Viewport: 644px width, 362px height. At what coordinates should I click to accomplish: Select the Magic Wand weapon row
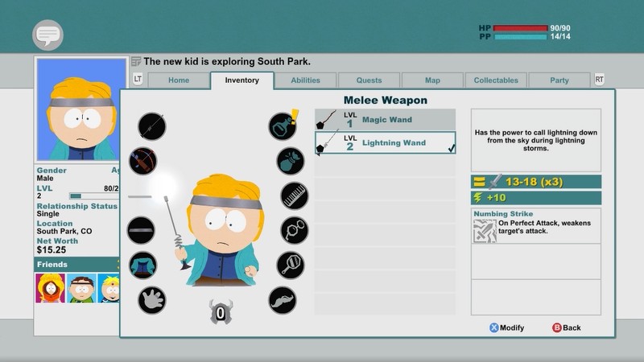(386, 119)
